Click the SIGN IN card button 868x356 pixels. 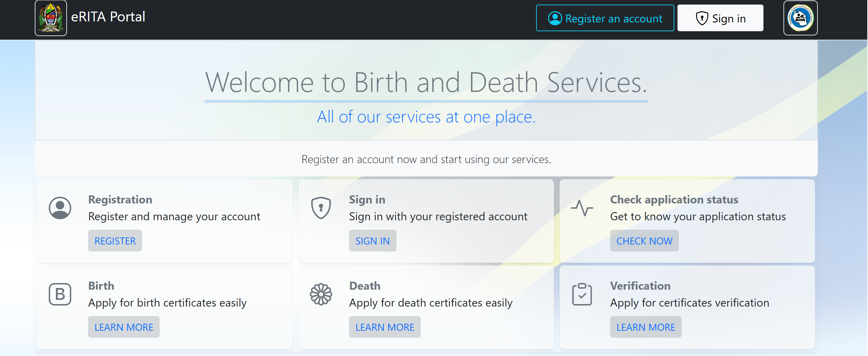coord(372,241)
